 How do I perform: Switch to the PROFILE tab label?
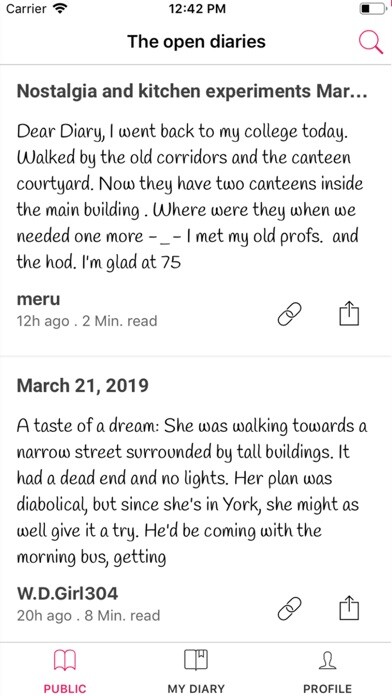327,689
